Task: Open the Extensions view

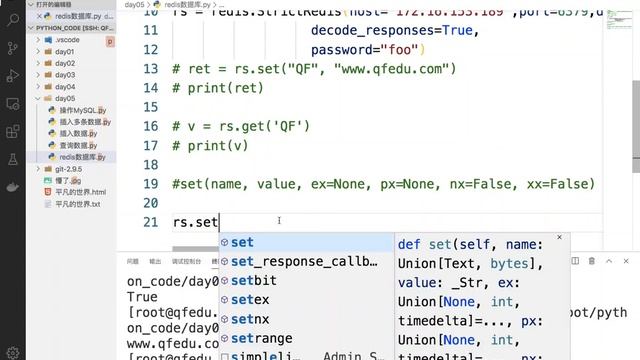Action: click(x=13, y=131)
